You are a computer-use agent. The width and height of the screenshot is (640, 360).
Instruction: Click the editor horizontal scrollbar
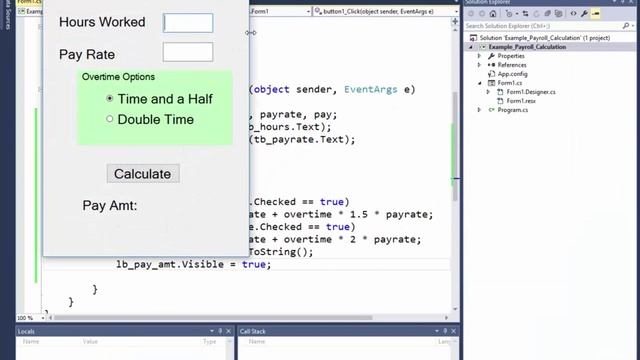pos(213,318)
